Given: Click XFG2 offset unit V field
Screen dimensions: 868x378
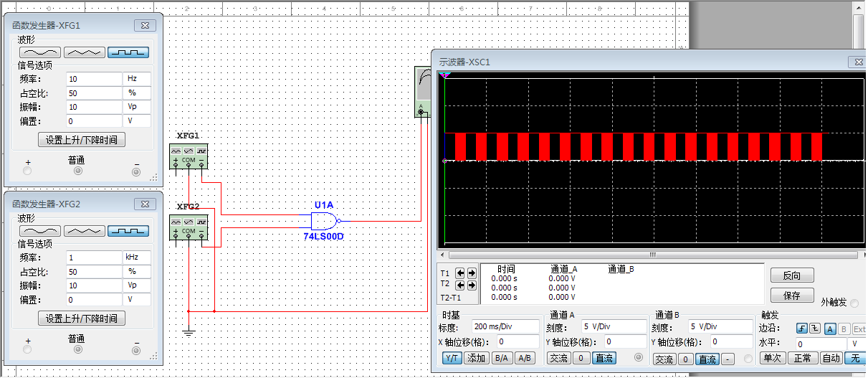Looking at the screenshot, I should tap(138, 300).
